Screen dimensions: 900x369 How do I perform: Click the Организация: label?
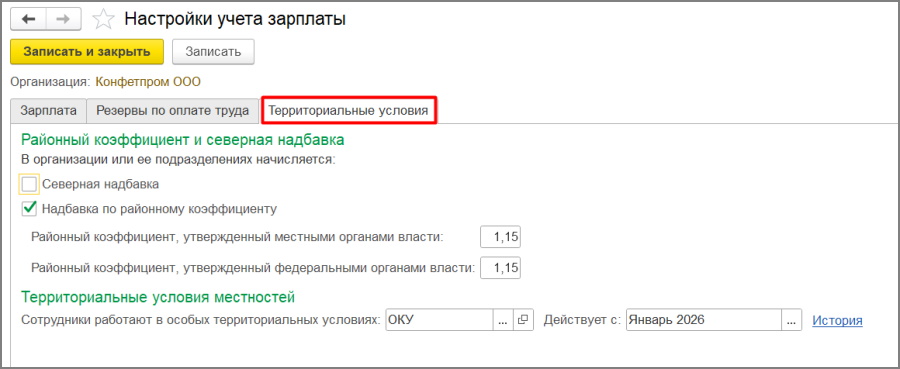point(51,81)
